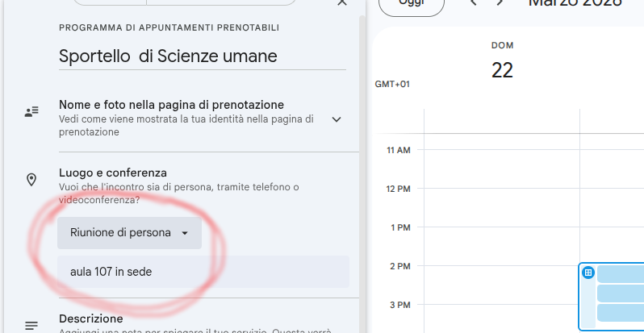This screenshot has height=333, width=644.
Task: Edit the title Sportello di Scienze umane
Action: (203, 56)
